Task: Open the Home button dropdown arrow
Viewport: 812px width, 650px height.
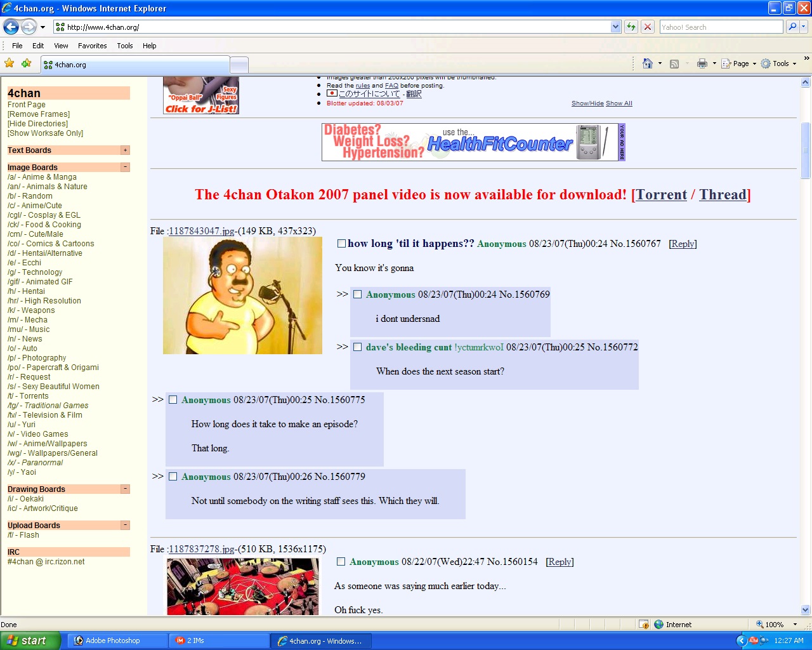Action: pos(660,63)
